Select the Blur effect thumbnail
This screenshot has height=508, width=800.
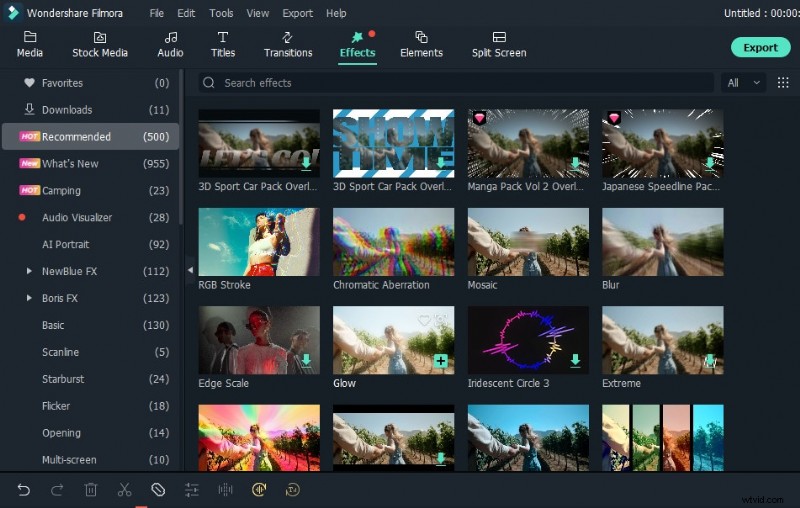tap(663, 242)
